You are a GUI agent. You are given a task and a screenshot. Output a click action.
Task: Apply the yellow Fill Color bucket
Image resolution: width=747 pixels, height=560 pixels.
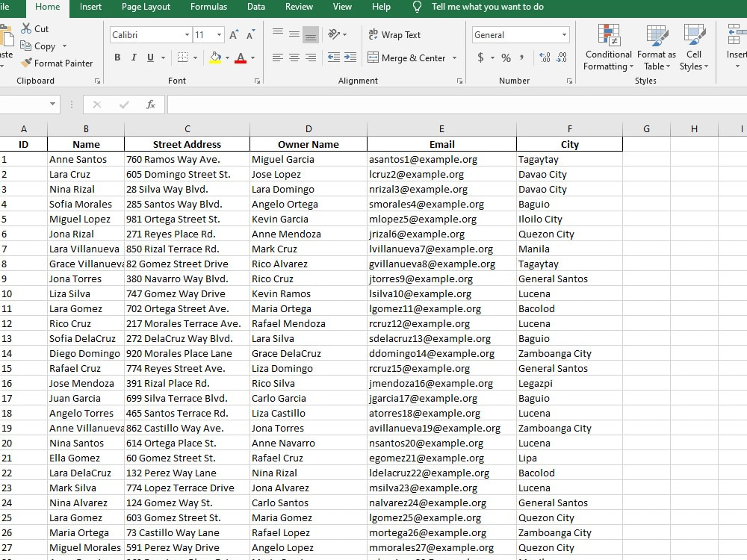[215, 57]
